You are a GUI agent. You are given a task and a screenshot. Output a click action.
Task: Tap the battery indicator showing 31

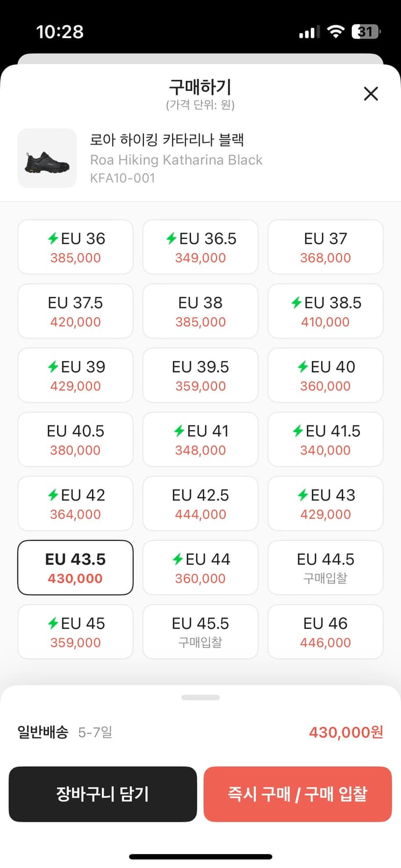click(365, 31)
